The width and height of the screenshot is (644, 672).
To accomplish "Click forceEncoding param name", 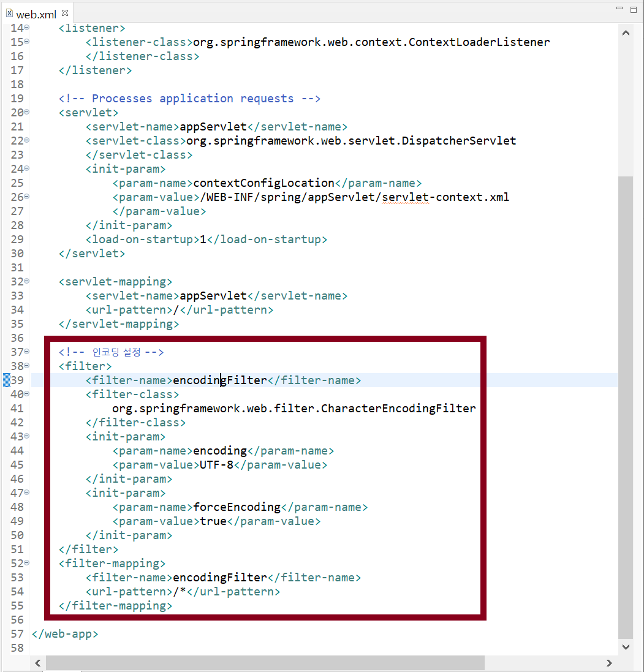I will [237, 507].
